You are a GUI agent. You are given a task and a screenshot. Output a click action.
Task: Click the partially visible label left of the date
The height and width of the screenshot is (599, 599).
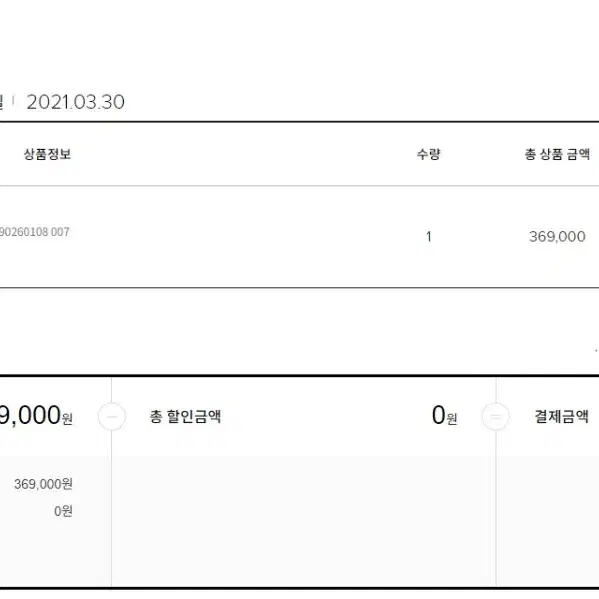tap(2, 102)
